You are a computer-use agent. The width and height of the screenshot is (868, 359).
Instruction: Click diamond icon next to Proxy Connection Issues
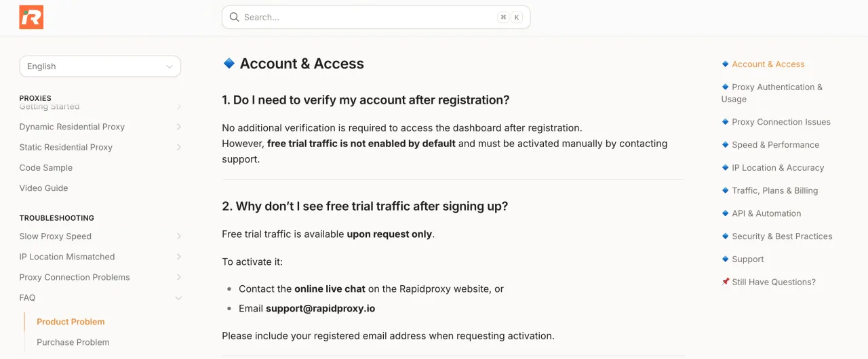point(725,122)
